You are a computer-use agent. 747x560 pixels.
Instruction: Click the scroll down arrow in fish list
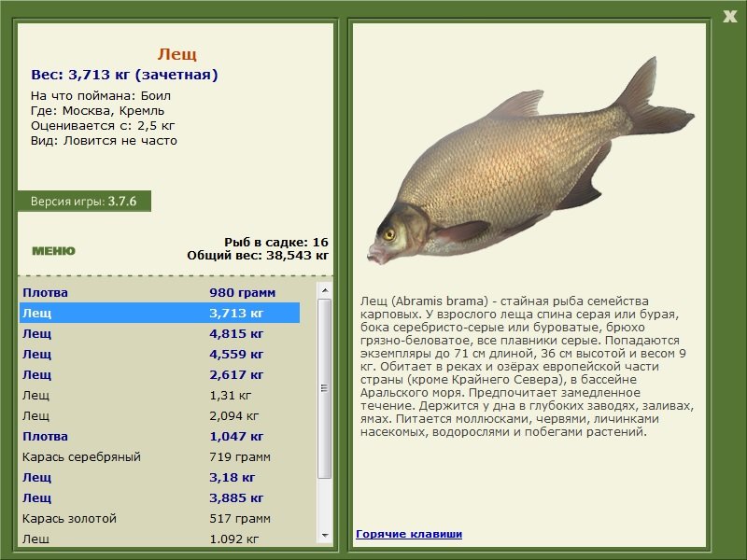[x=325, y=536]
